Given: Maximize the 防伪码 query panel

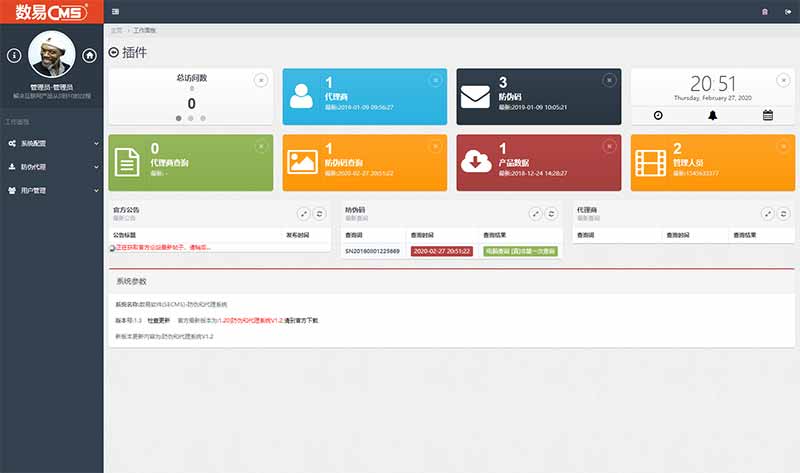Looking at the screenshot, I should click(535, 213).
